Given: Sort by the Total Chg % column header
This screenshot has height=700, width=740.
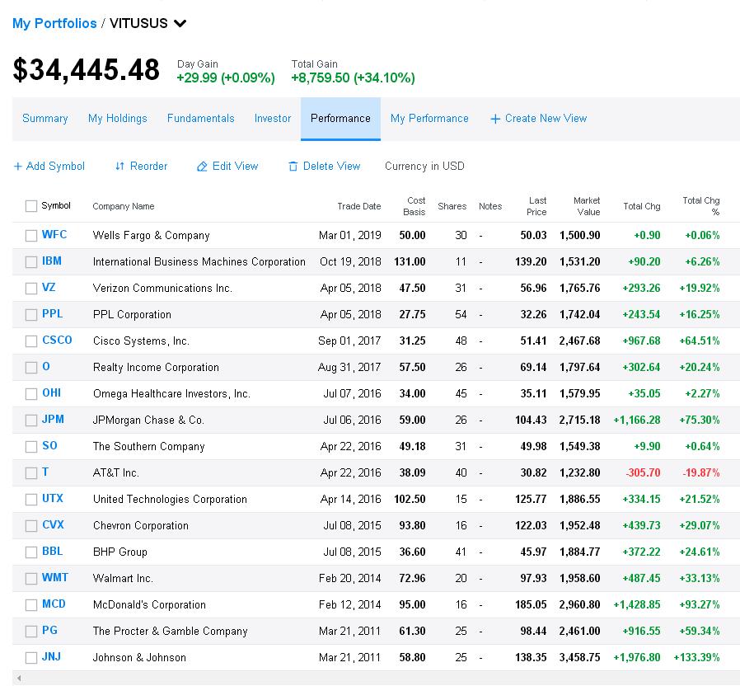Looking at the screenshot, I should click(700, 206).
